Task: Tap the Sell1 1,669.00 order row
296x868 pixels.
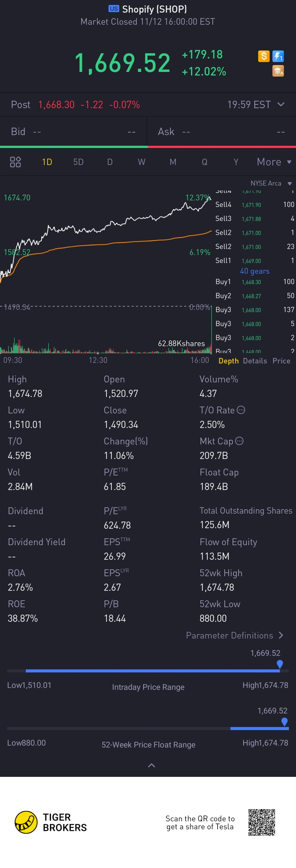Action: [255, 261]
